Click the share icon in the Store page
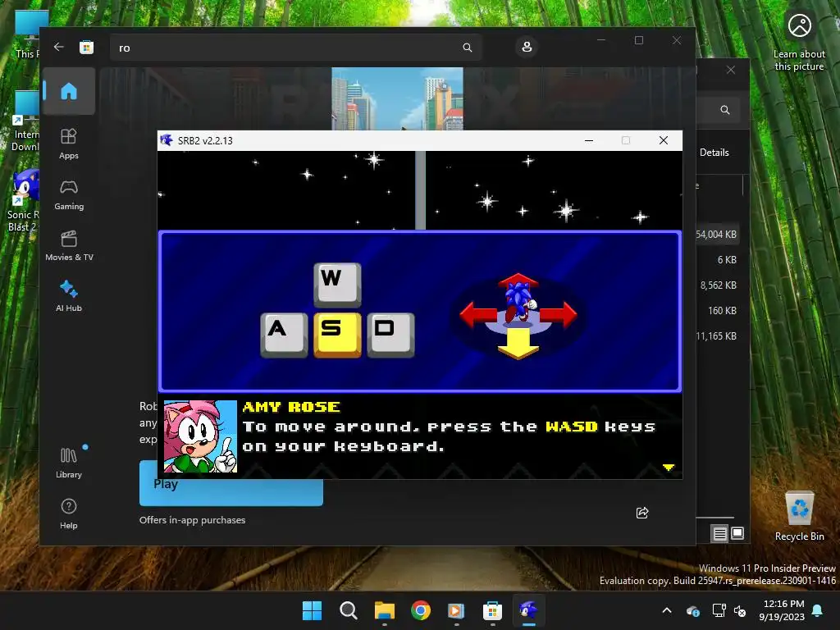Viewport: 840px width, 630px height. (642, 513)
